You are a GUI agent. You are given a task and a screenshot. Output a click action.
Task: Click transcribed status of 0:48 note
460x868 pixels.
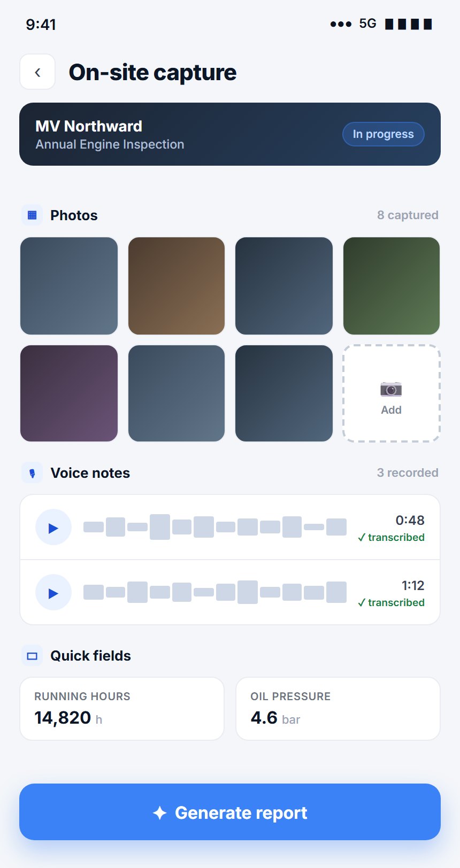[391, 537]
